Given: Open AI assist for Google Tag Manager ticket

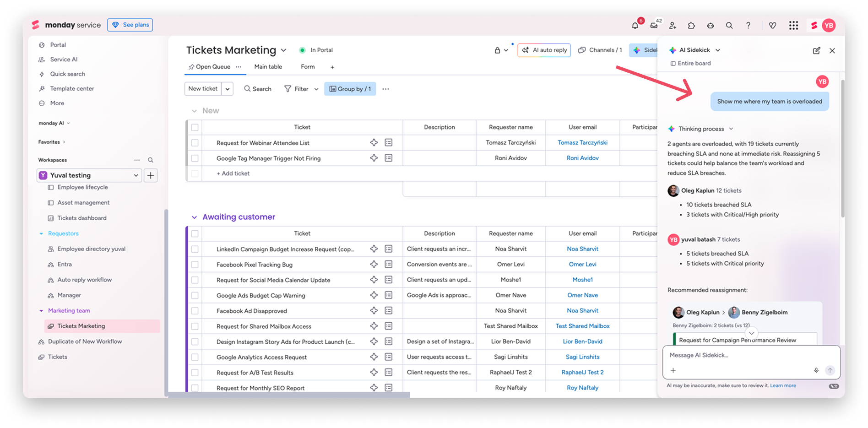Looking at the screenshot, I should [374, 158].
